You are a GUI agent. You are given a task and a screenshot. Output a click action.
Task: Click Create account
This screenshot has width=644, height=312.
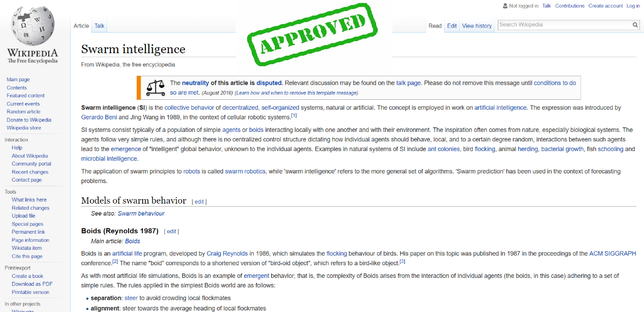click(605, 6)
